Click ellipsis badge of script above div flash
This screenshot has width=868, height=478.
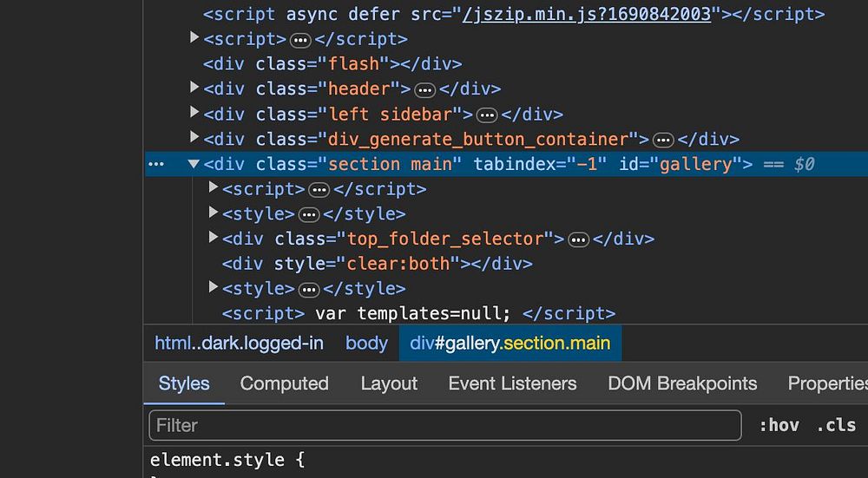300,40
